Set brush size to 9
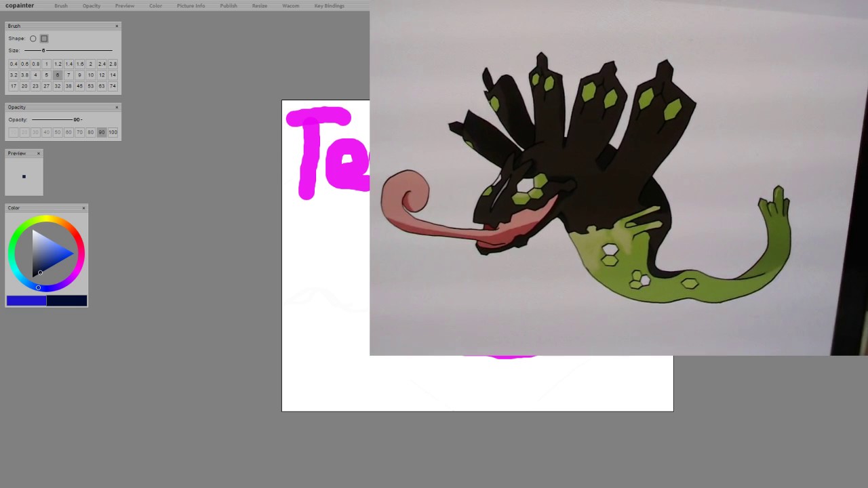This screenshot has height=488, width=868. click(x=79, y=75)
